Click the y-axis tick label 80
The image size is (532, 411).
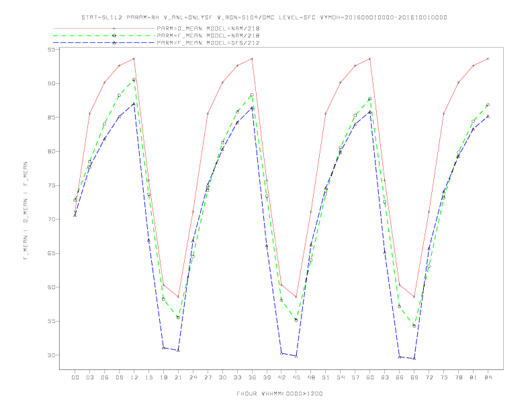pyautogui.click(x=52, y=151)
